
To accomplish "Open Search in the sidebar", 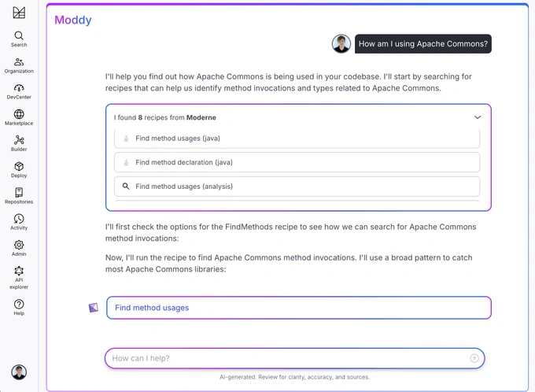I will point(19,39).
